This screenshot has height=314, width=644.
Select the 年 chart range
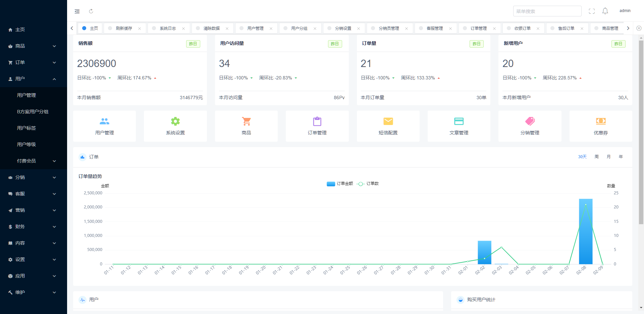click(x=621, y=157)
